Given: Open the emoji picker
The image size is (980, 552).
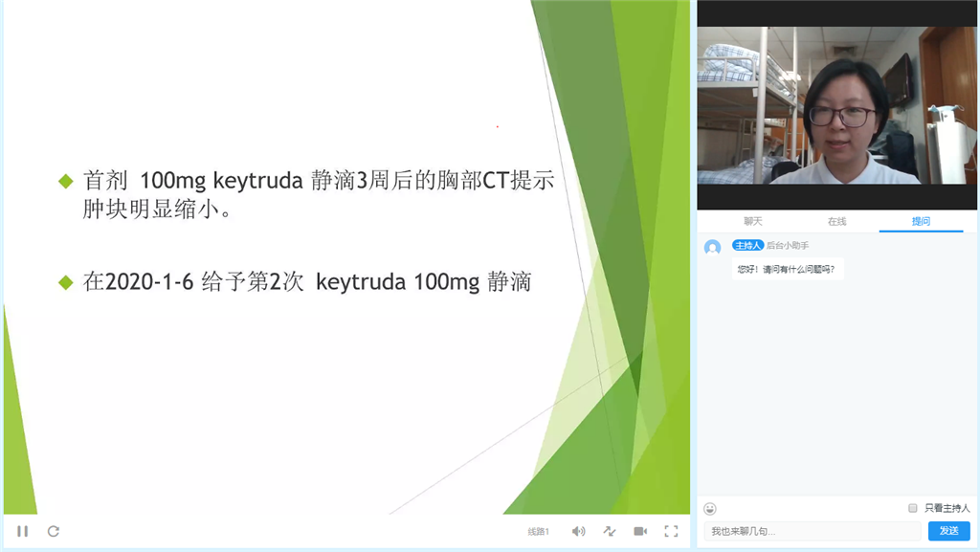Looking at the screenshot, I should 710,508.
